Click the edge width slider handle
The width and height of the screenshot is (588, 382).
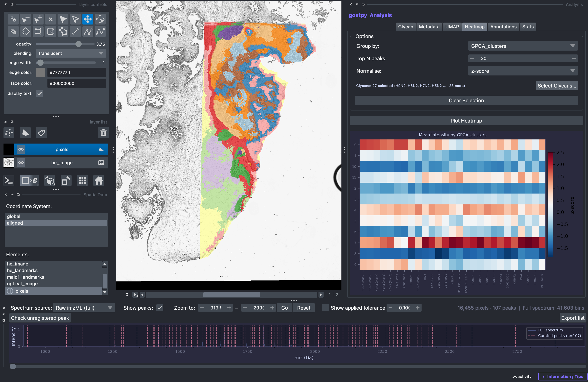tap(40, 62)
